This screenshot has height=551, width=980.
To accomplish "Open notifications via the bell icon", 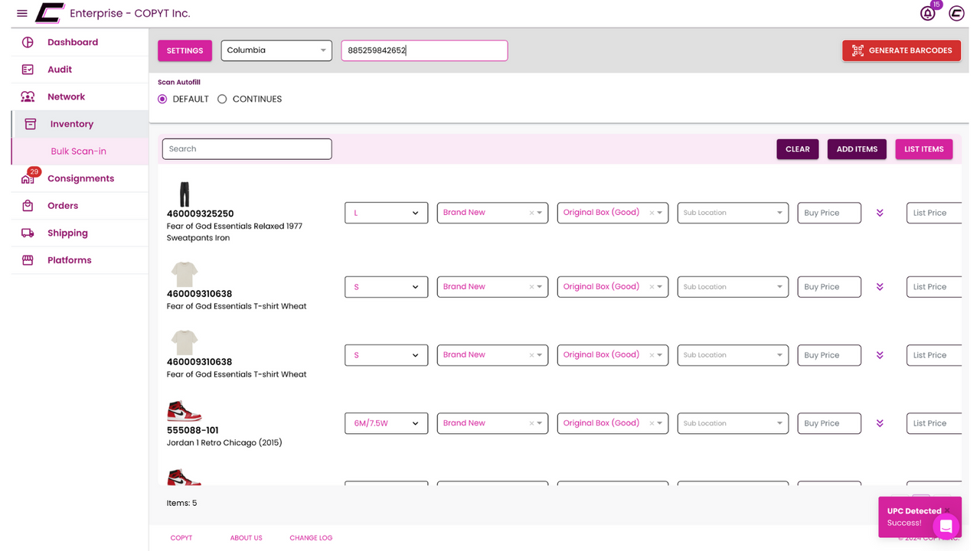I will click(927, 13).
